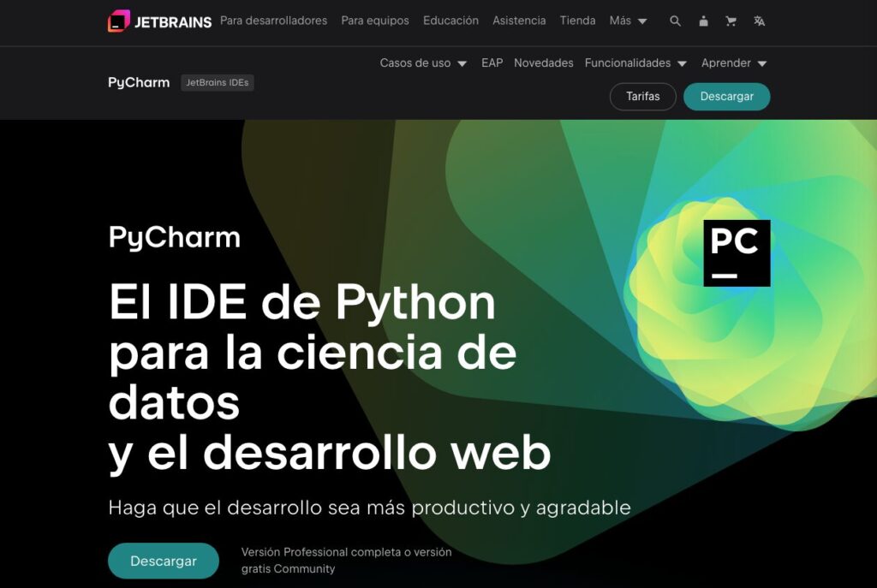
Task: Expand the Más dropdown menu
Action: point(628,21)
